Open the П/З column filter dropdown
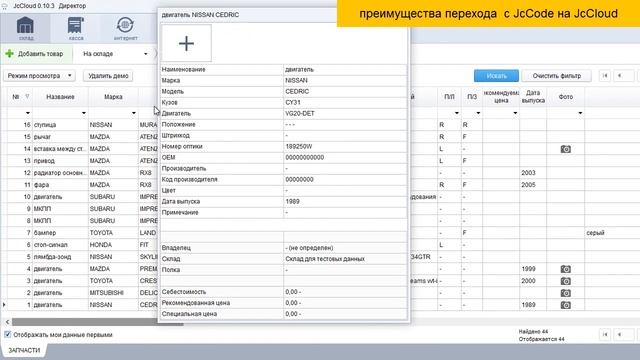 pos(478,113)
